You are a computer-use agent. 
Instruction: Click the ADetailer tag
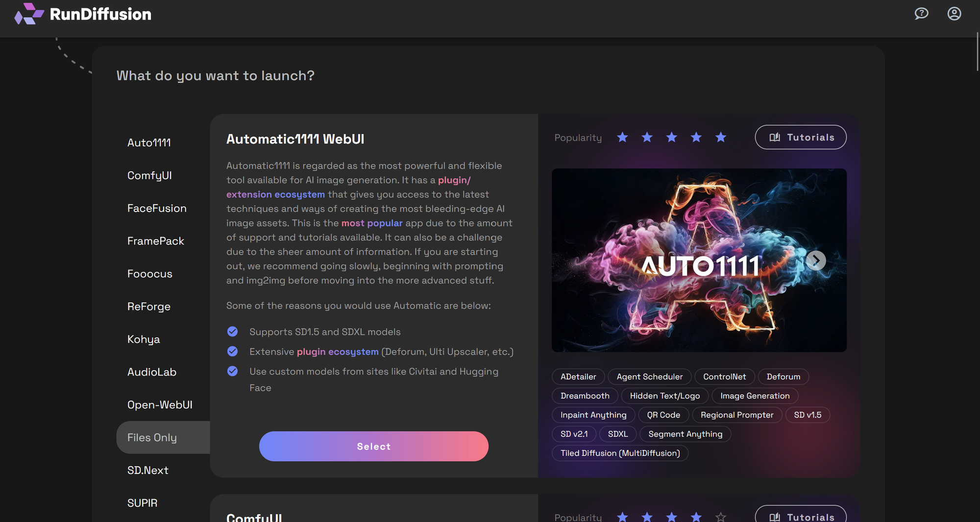[578, 377]
